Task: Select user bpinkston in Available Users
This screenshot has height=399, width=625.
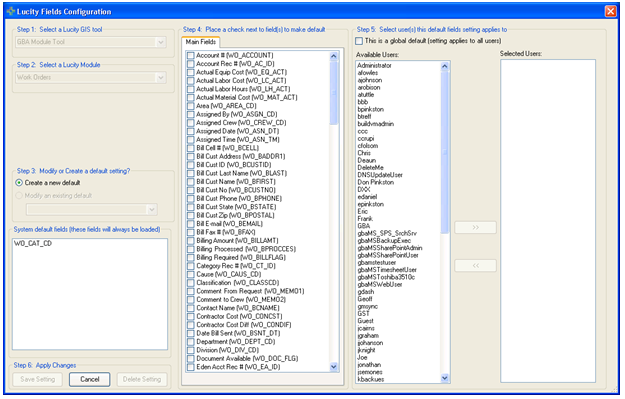Action: pyautogui.click(x=371, y=109)
